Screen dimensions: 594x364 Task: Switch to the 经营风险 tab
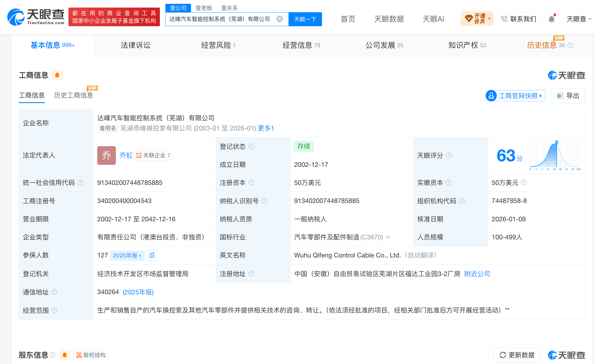click(218, 45)
